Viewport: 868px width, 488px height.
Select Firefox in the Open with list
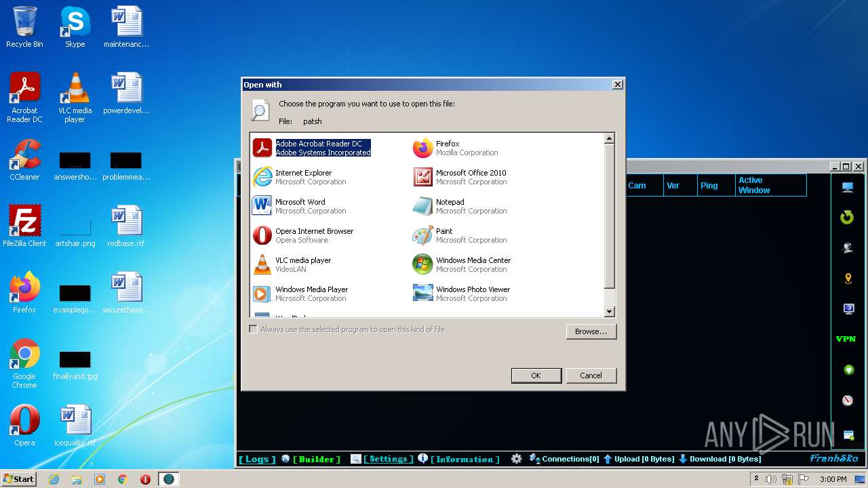[x=456, y=148]
